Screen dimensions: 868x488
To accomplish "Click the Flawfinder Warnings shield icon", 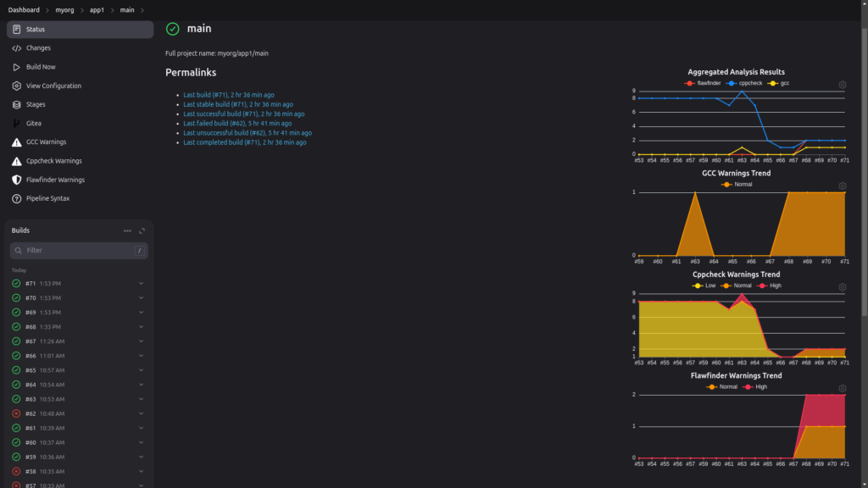I will click(x=17, y=180).
